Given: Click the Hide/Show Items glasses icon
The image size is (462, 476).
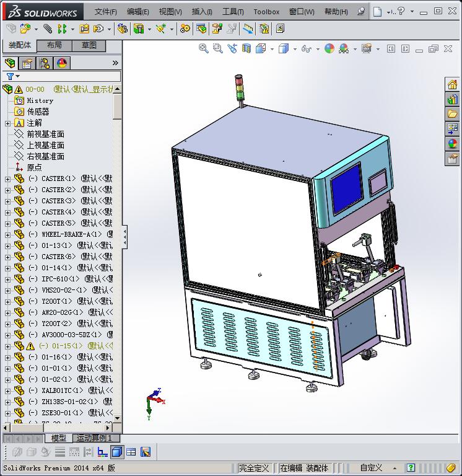Looking at the screenshot, I should point(307,48).
